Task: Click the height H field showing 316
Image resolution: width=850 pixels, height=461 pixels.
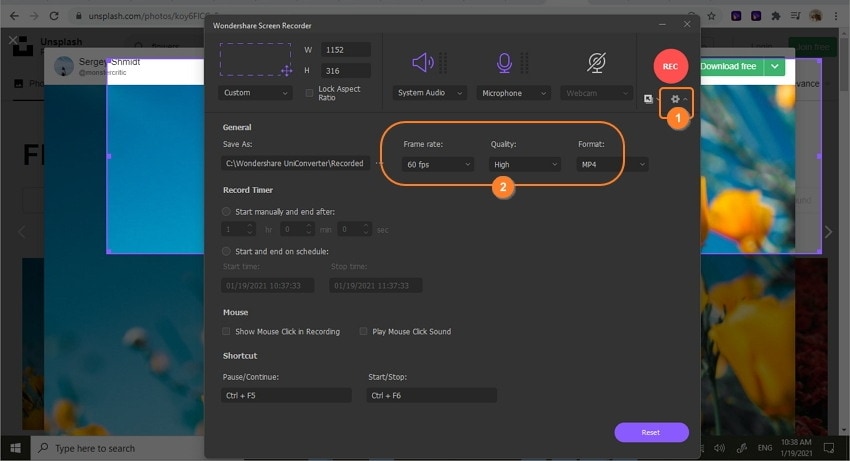Action: [x=346, y=71]
